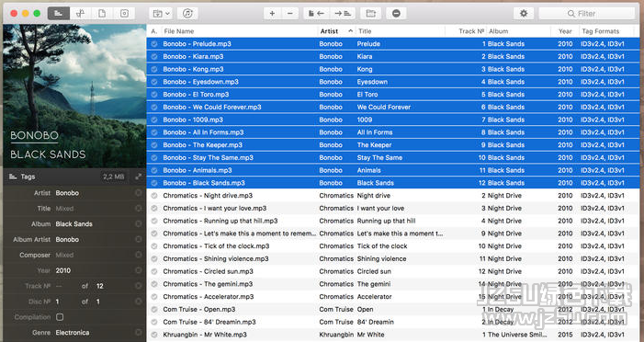Switch to the Tags editor view button
The width and height of the screenshot is (644, 342).
pyautogui.click(x=58, y=14)
